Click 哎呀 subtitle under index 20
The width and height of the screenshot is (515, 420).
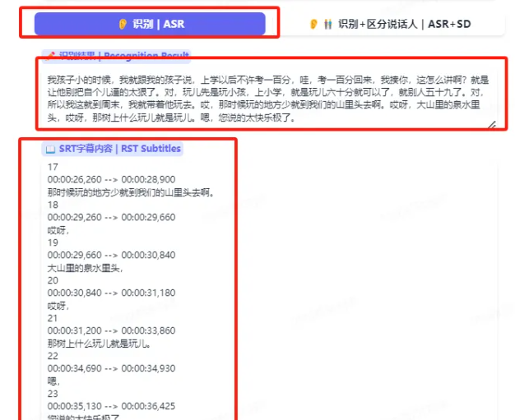click(58, 306)
